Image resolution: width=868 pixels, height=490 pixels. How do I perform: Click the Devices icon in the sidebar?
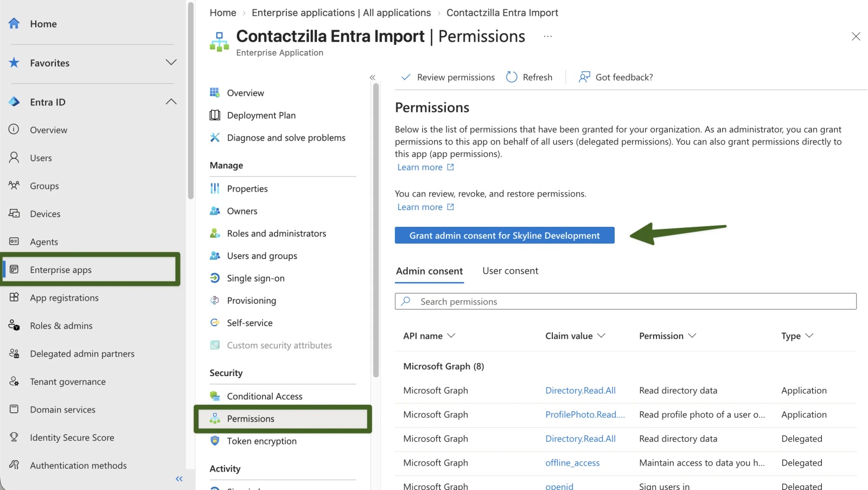pos(14,213)
